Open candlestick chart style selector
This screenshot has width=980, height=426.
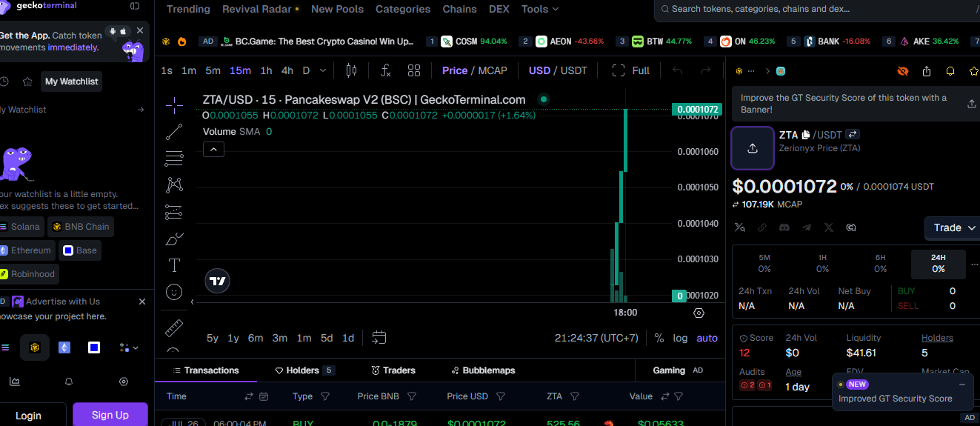351,70
